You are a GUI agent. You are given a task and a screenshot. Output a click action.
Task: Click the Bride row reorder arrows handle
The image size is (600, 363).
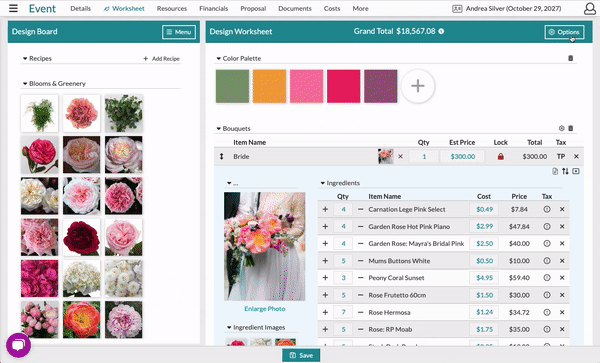(x=222, y=156)
